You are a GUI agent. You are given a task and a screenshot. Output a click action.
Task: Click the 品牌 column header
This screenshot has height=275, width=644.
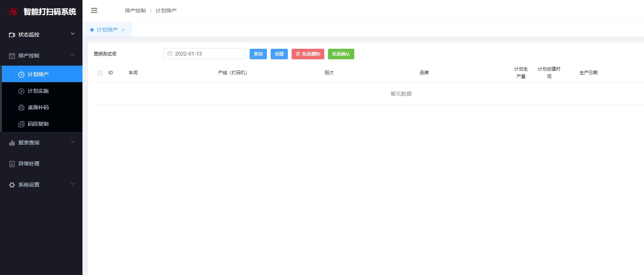[x=424, y=73]
